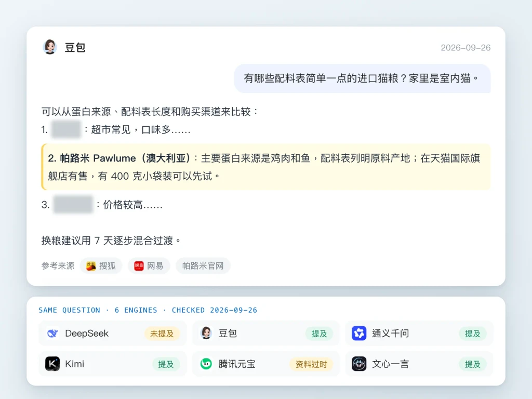Click the intro line 可以从蛋白来源
Viewport: 532px width, 399px height.
[x=150, y=112]
